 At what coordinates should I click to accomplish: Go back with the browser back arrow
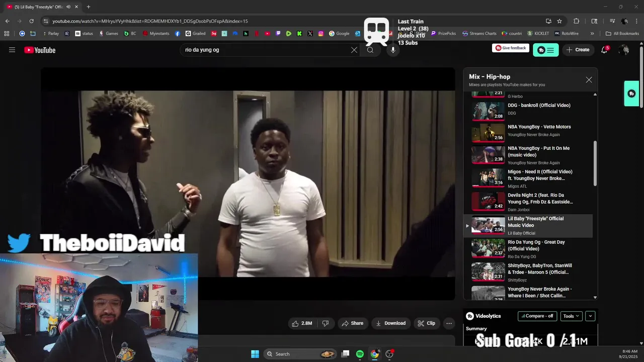tap(7, 21)
